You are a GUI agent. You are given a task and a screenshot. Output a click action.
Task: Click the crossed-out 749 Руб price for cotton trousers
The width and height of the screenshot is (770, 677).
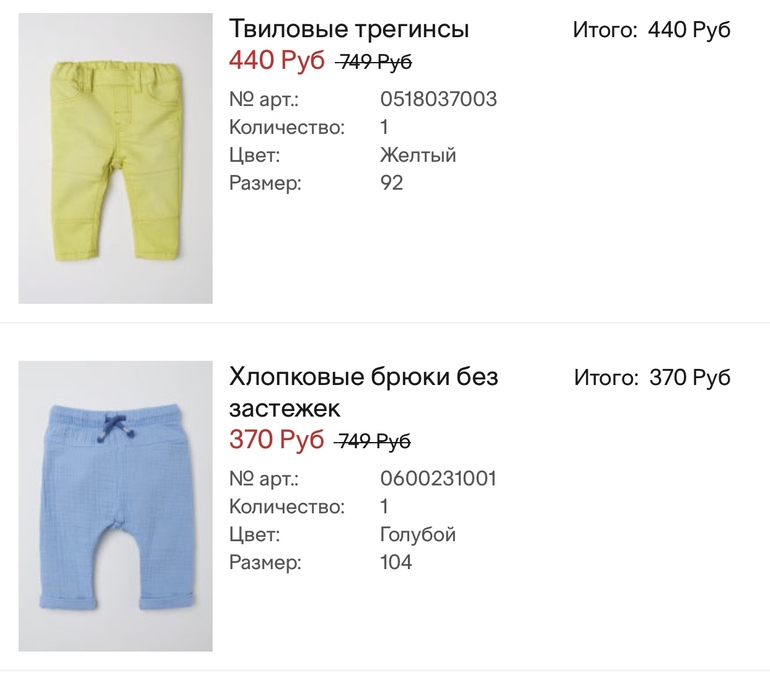point(374,441)
